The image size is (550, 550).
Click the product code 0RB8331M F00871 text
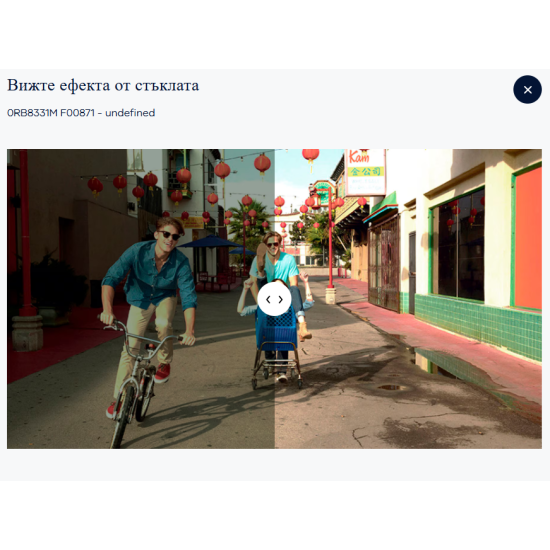51,113
